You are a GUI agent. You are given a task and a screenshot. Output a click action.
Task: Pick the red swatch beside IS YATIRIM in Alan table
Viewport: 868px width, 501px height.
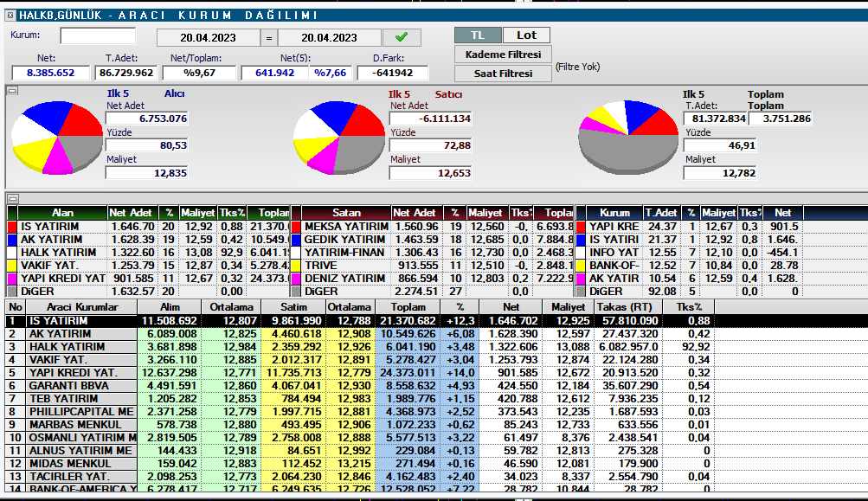point(12,227)
